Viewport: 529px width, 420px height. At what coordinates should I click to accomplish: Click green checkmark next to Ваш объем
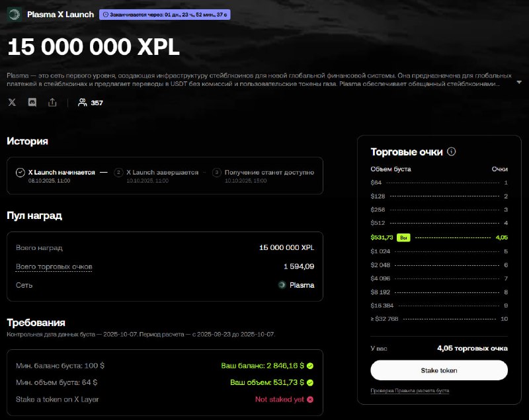tap(310, 382)
